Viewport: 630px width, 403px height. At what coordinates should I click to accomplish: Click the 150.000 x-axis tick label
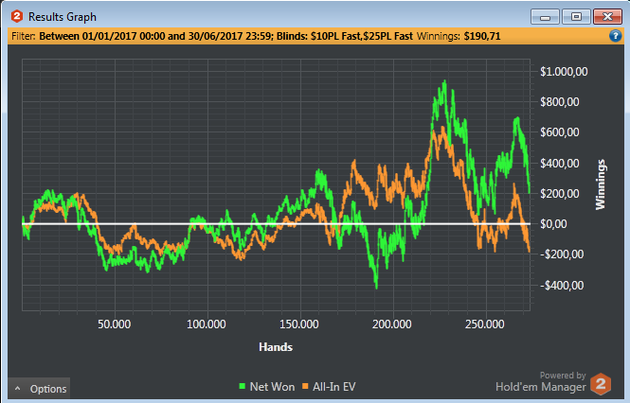point(299,324)
